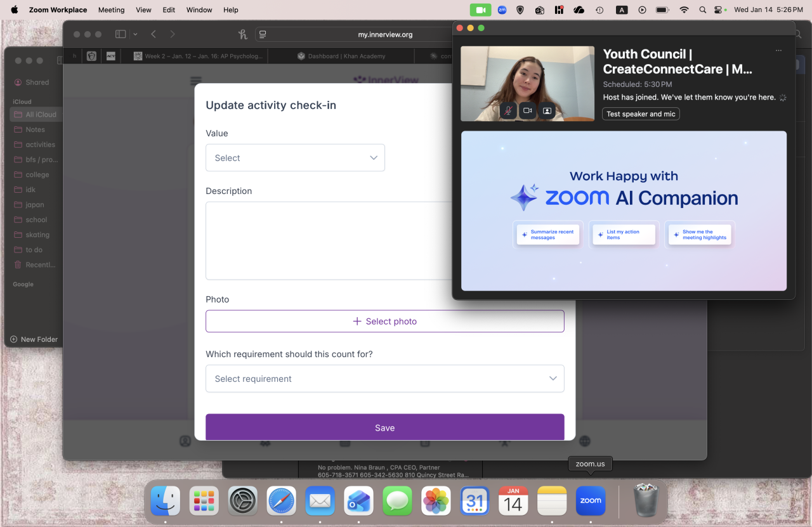Image resolution: width=812 pixels, height=527 pixels.
Task: Open Launchpad from the Dock
Action: point(204,502)
